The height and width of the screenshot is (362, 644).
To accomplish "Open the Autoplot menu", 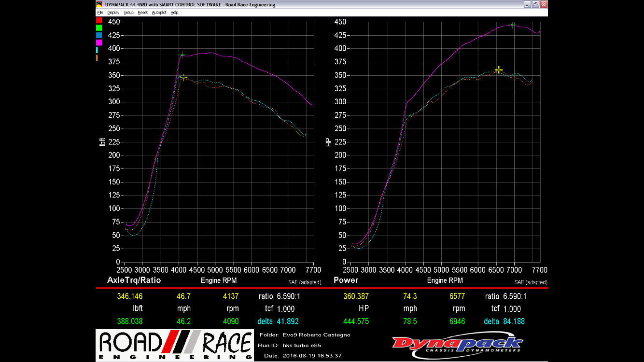I will 159,13.
